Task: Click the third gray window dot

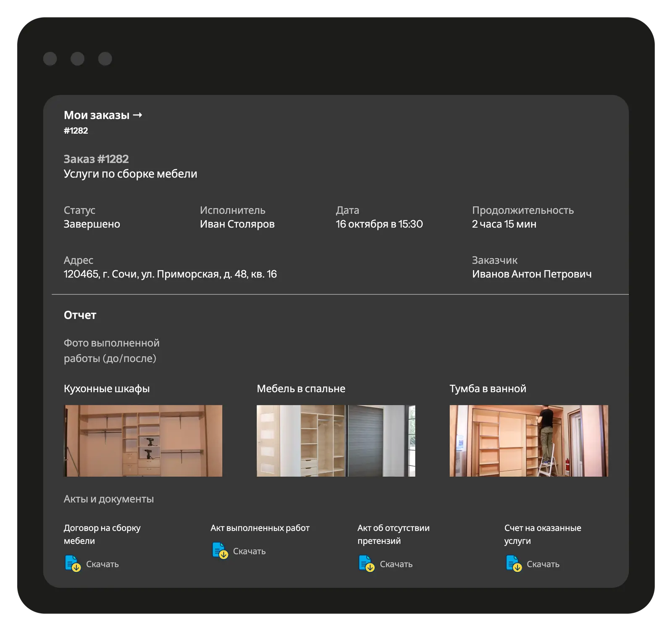Action: (x=105, y=59)
